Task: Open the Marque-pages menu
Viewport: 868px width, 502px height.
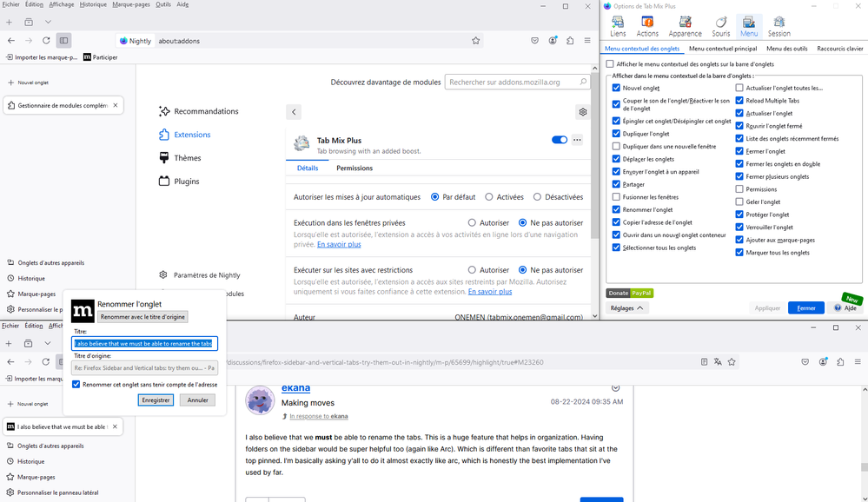Action: 130,4
